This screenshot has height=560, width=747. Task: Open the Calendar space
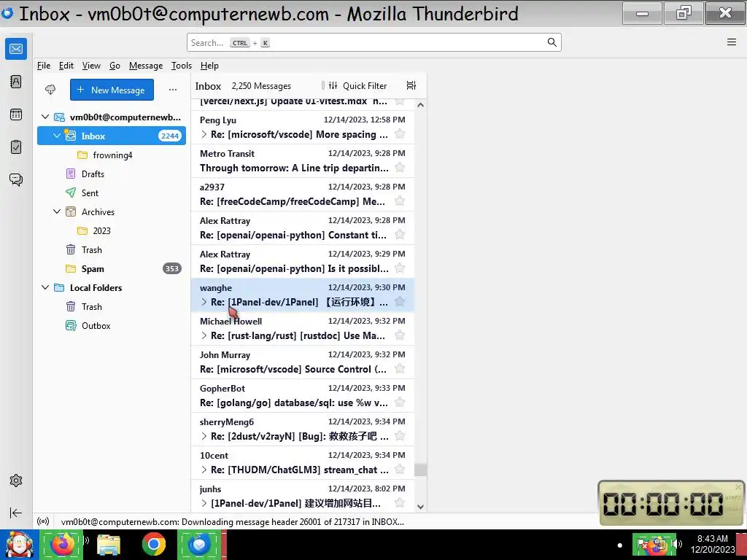pos(16,114)
